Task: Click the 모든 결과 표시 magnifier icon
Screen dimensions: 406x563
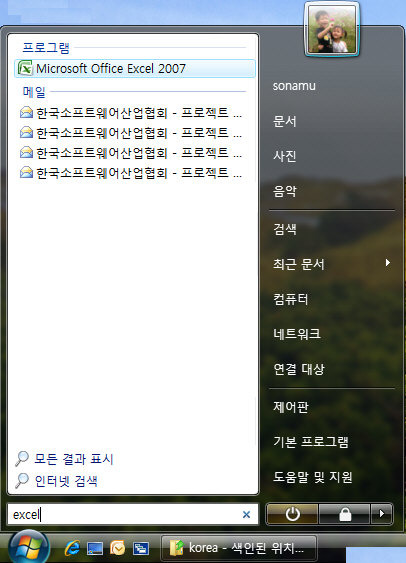Action: click(x=22, y=459)
